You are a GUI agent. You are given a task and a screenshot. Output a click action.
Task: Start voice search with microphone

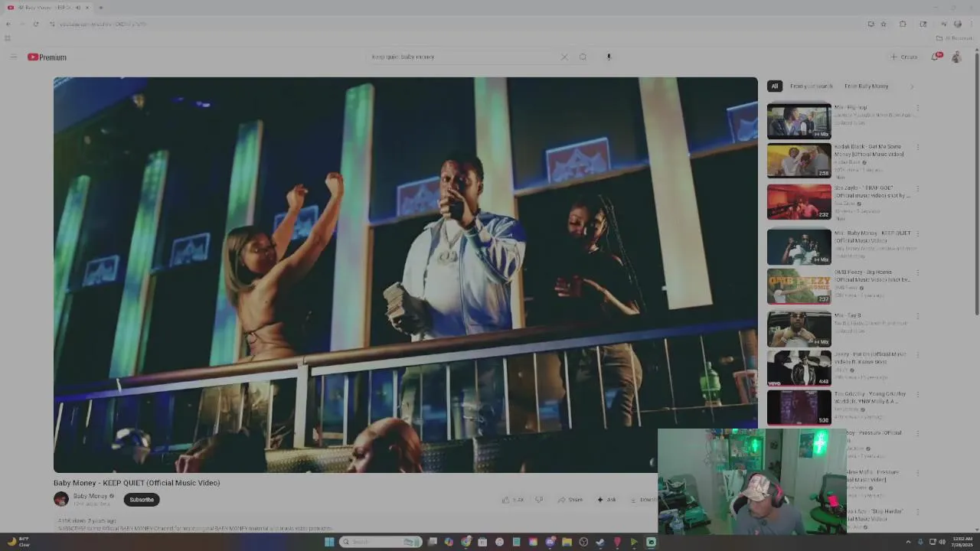coord(609,57)
